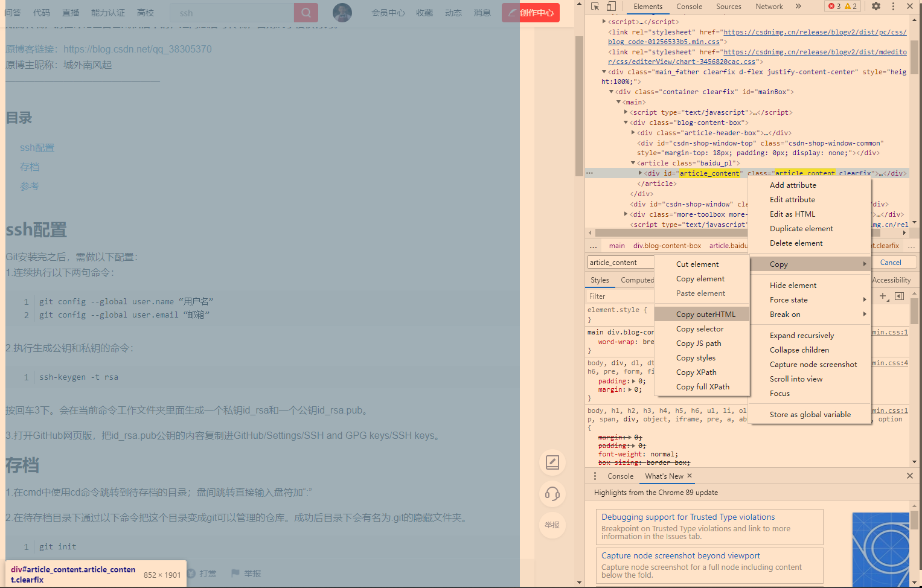Open the Computed pane tab
Viewport: 922px width, 588px height.
tap(637, 280)
